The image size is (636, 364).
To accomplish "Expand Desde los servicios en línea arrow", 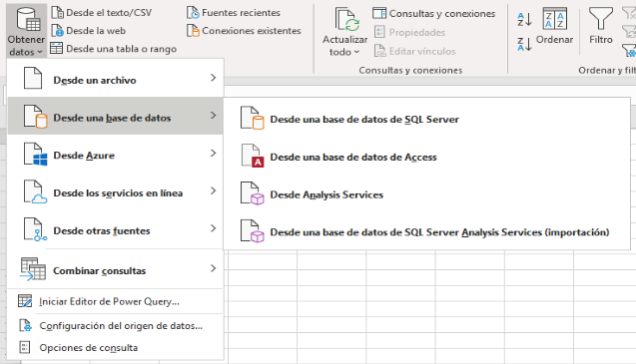I will pyautogui.click(x=214, y=190).
